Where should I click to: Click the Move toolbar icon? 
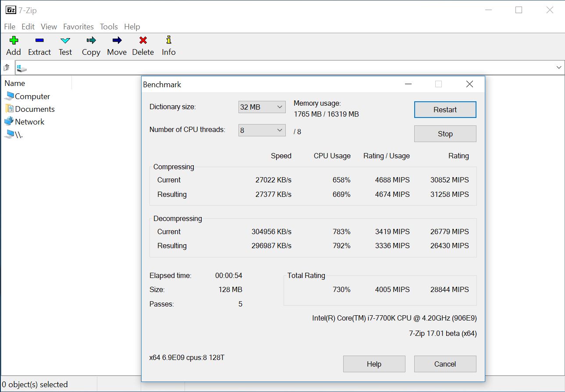point(117,41)
